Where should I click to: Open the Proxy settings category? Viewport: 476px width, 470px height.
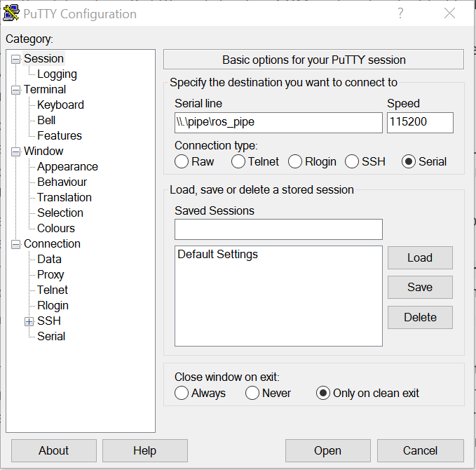[x=50, y=275]
